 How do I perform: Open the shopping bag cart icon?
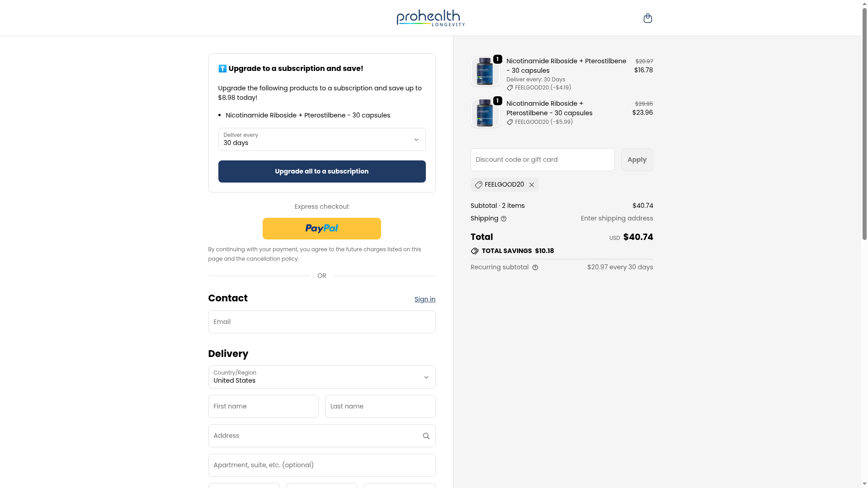tap(647, 18)
